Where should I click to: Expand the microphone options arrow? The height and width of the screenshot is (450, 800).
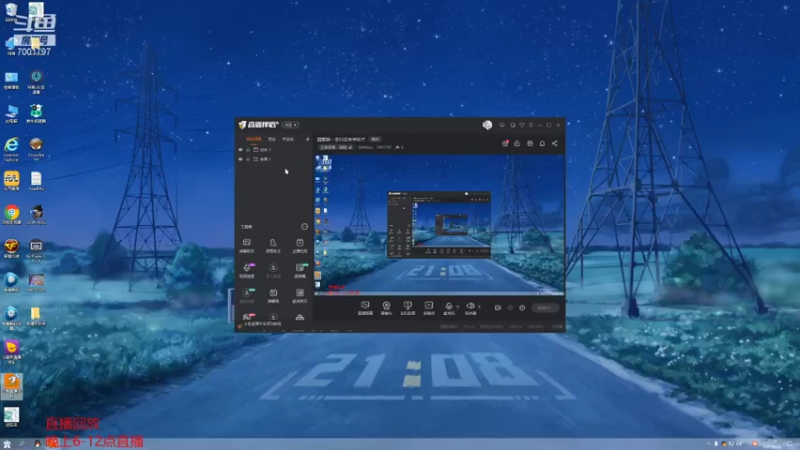[x=457, y=307]
